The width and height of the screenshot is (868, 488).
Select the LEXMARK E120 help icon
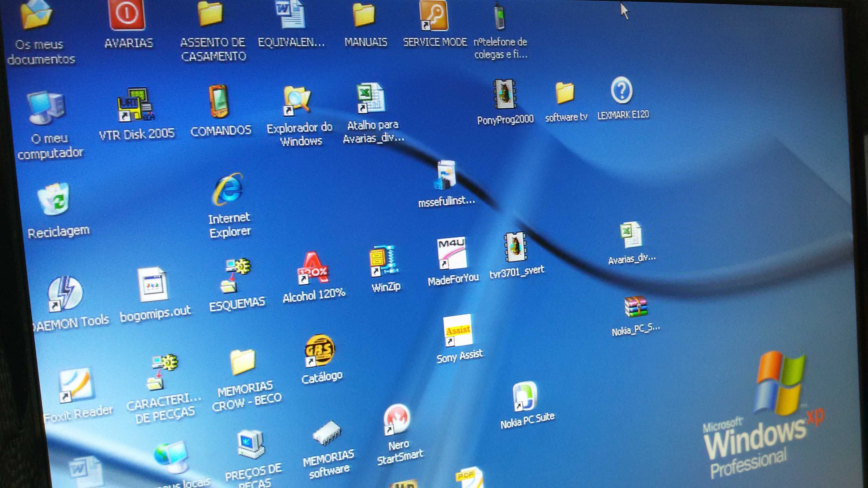622,90
